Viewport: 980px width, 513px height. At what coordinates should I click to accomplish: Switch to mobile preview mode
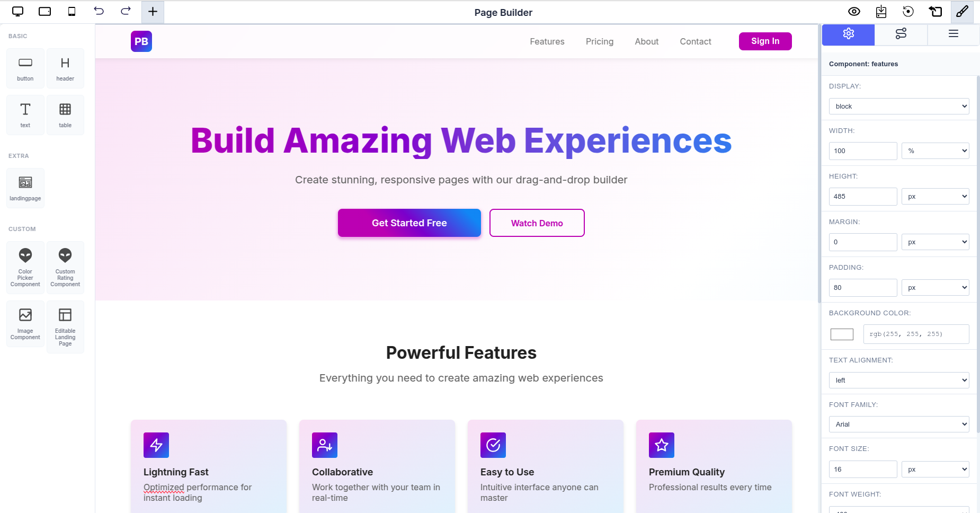click(x=72, y=11)
